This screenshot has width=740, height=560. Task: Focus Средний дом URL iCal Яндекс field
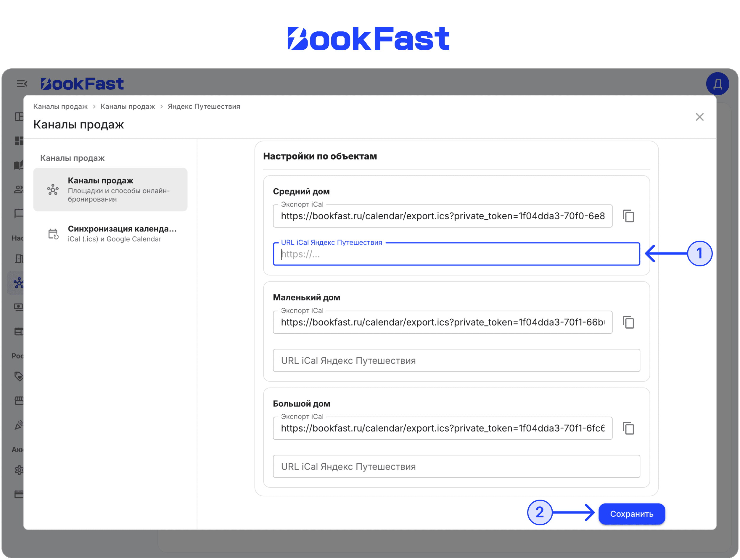click(456, 254)
